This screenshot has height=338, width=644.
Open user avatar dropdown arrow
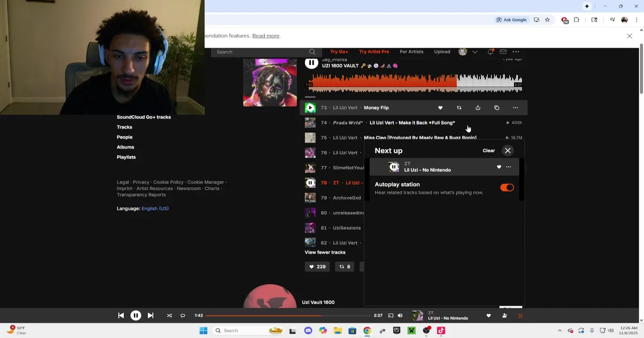pyautogui.click(x=475, y=52)
